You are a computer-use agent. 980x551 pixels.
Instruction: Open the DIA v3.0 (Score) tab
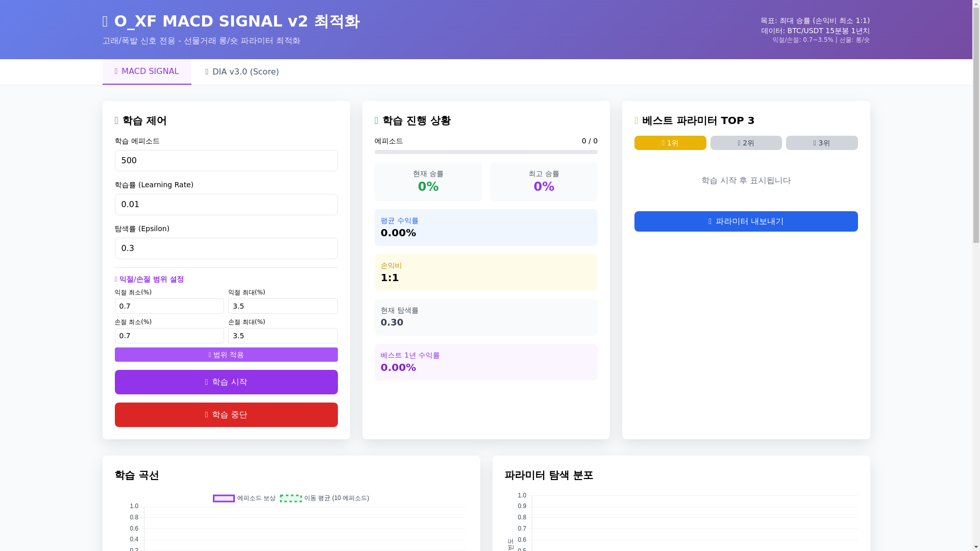242,72
